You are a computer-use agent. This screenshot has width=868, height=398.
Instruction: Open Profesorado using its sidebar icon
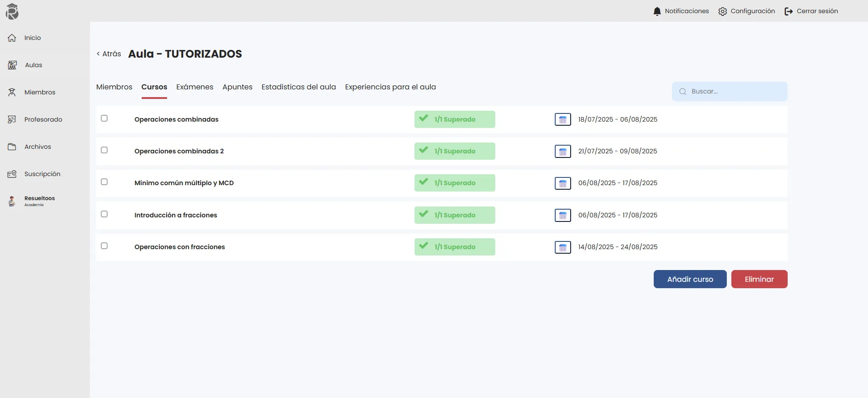[12, 119]
